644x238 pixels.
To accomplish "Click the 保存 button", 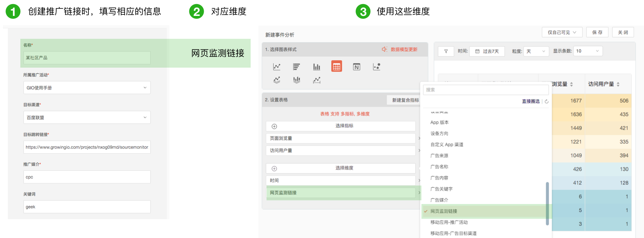I will point(597,33).
